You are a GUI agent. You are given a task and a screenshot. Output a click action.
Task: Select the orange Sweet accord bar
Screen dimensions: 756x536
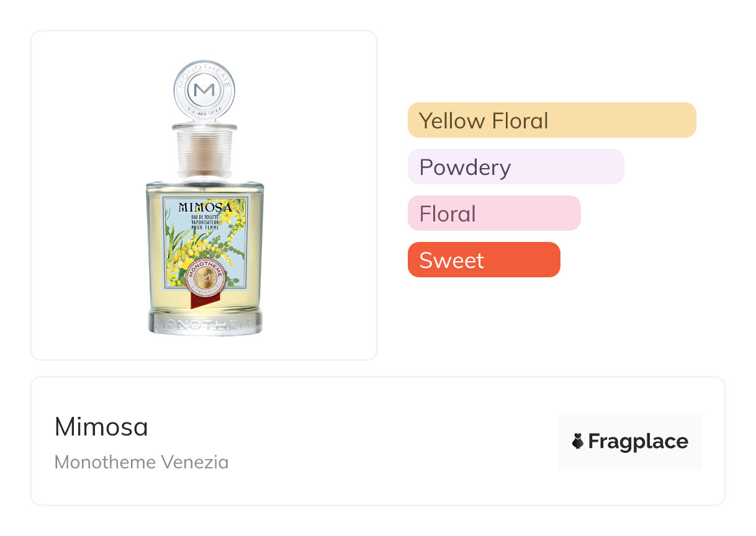pyautogui.click(x=484, y=260)
